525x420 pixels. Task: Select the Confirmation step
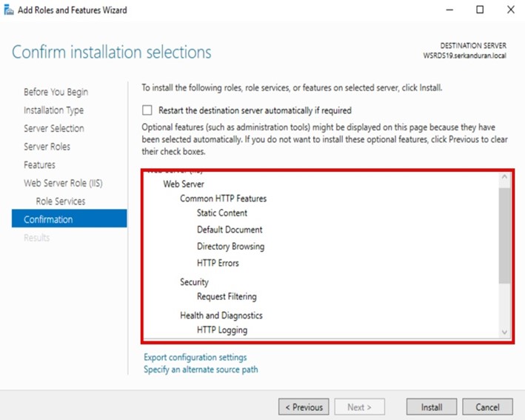[48, 219]
